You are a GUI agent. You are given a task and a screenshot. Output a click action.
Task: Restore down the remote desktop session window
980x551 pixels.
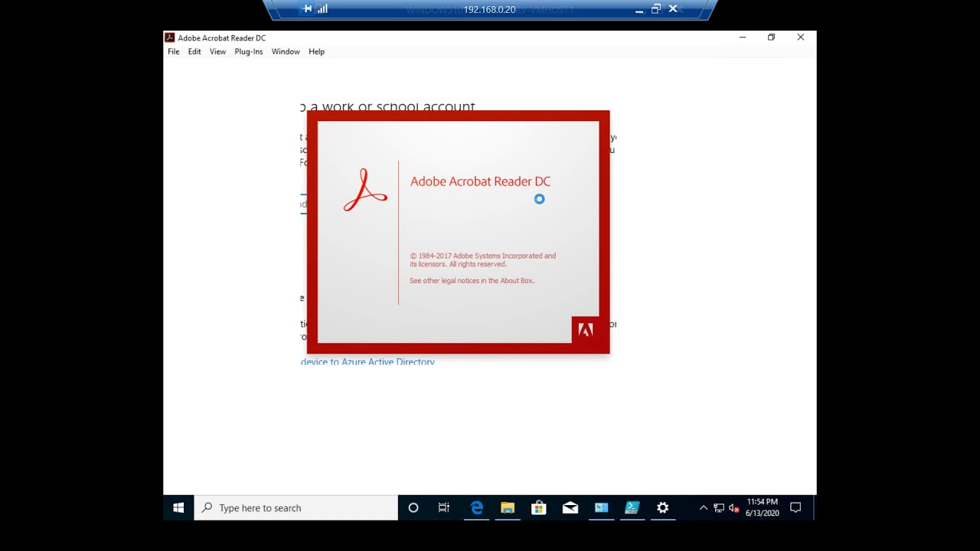coord(656,9)
